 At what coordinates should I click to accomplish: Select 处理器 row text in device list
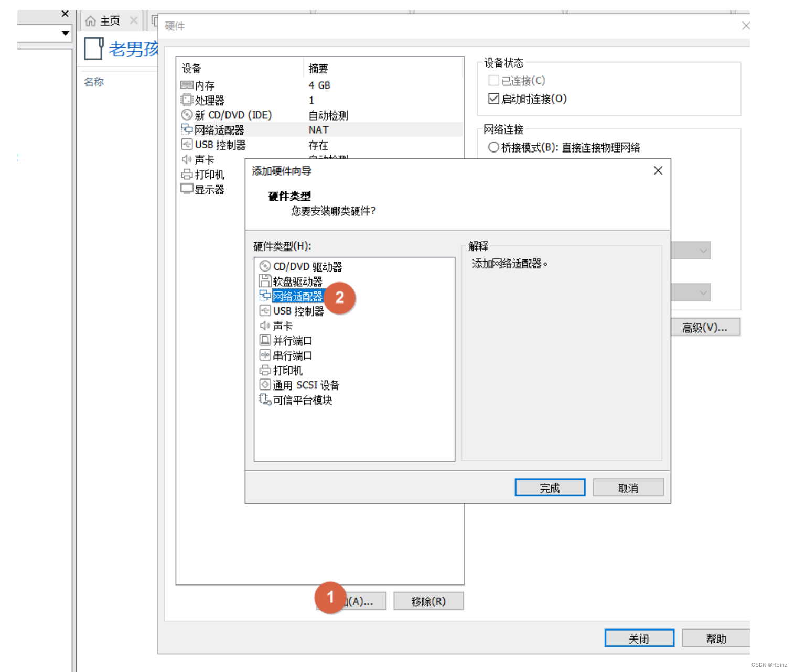(x=210, y=100)
